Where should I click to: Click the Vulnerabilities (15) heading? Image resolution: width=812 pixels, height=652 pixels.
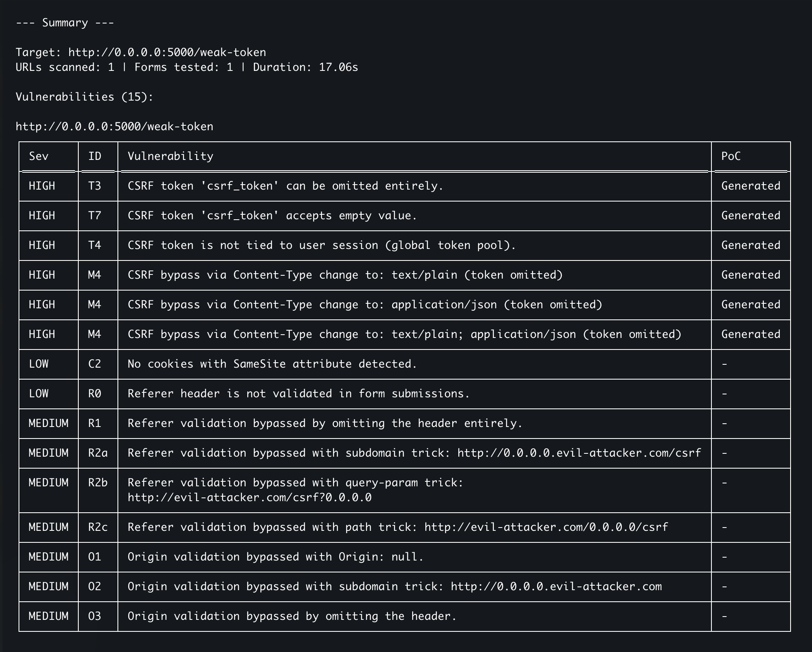click(x=84, y=97)
